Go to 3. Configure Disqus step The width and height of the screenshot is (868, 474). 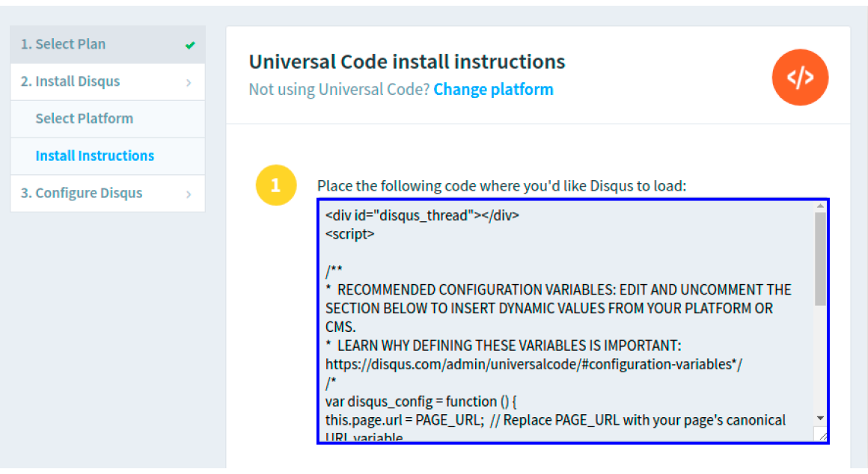108,193
